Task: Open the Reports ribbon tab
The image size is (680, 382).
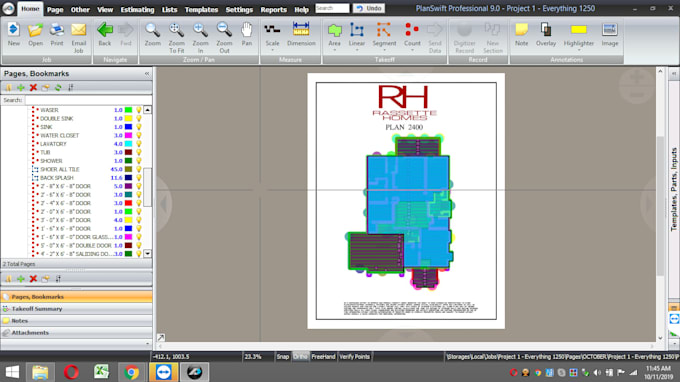Action: pyautogui.click(x=273, y=10)
